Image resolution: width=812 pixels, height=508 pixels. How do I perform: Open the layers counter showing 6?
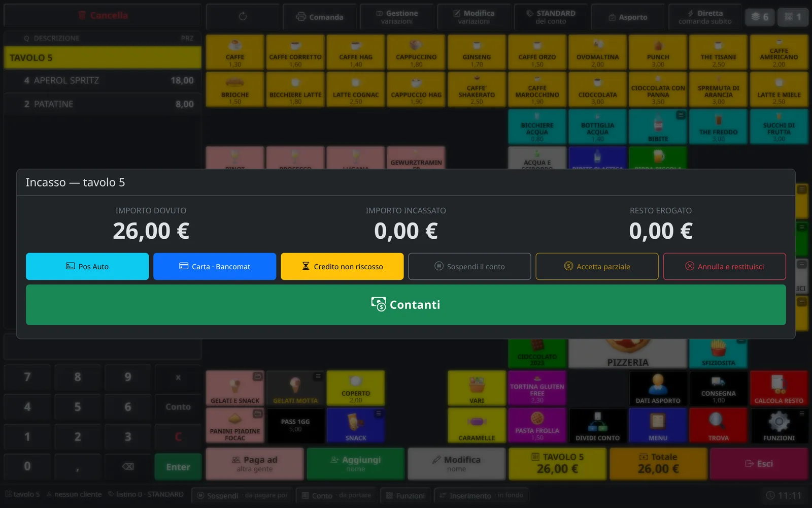(760, 17)
